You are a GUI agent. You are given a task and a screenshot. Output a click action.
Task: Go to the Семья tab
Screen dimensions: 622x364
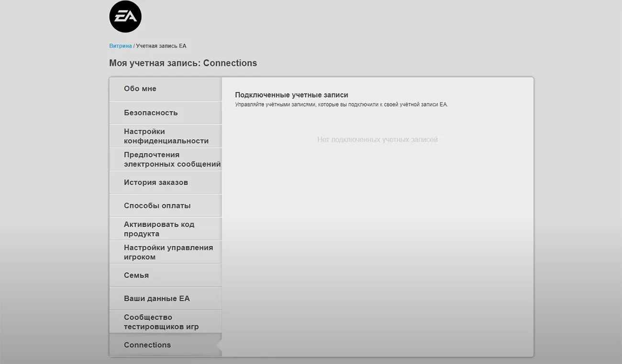point(166,275)
